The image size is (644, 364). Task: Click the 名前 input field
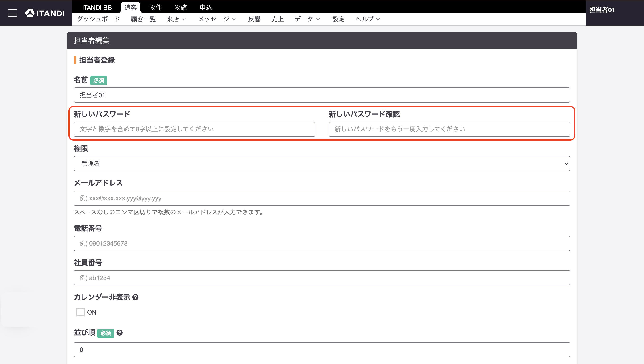322,95
